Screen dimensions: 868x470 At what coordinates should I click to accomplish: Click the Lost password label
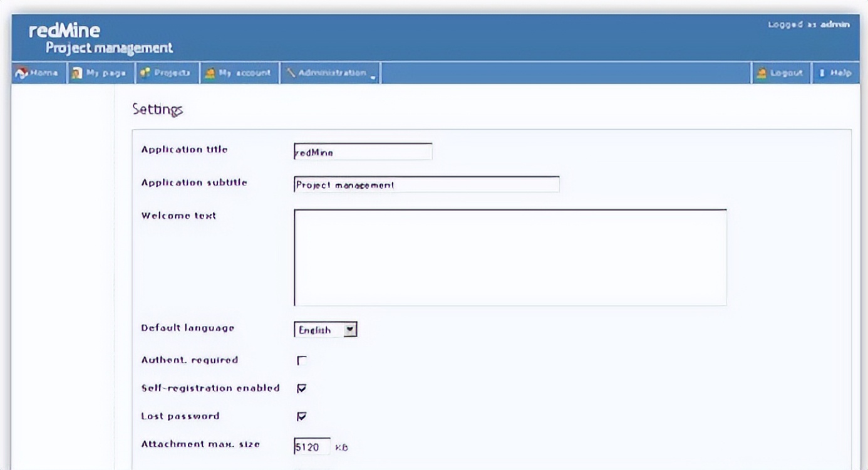(180, 416)
